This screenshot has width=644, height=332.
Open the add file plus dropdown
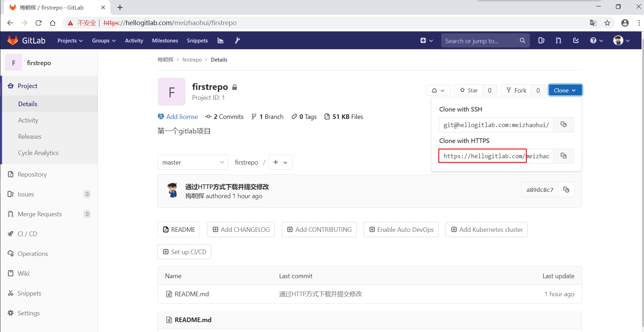pyautogui.click(x=280, y=162)
